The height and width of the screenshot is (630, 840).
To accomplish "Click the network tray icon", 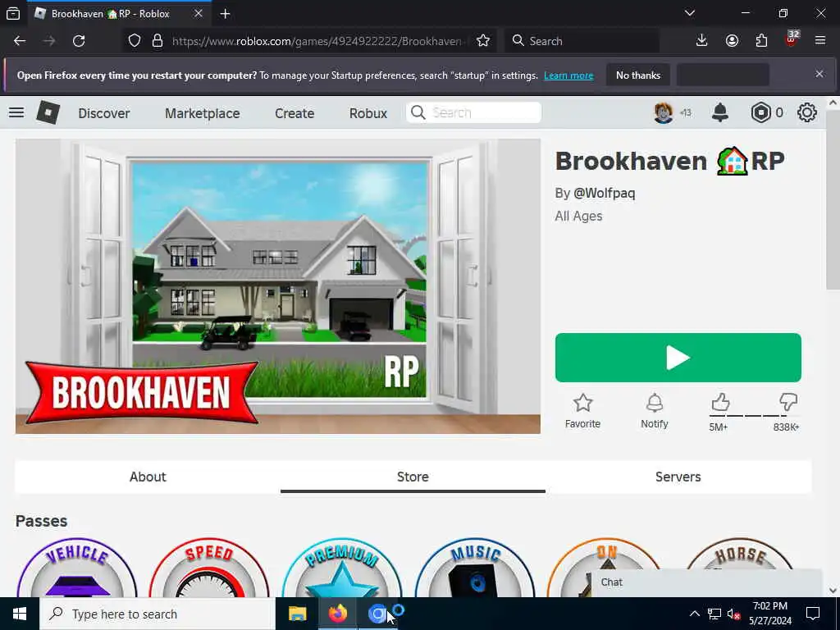I will pyautogui.click(x=714, y=614).
